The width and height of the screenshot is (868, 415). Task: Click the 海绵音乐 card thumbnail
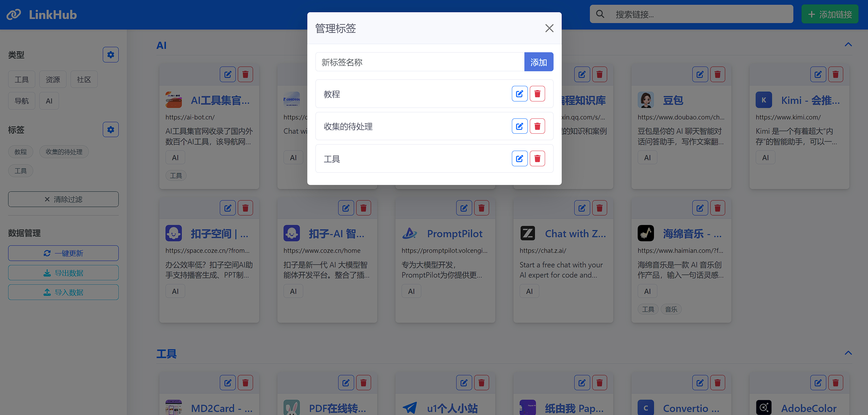(x=646, y=233)
